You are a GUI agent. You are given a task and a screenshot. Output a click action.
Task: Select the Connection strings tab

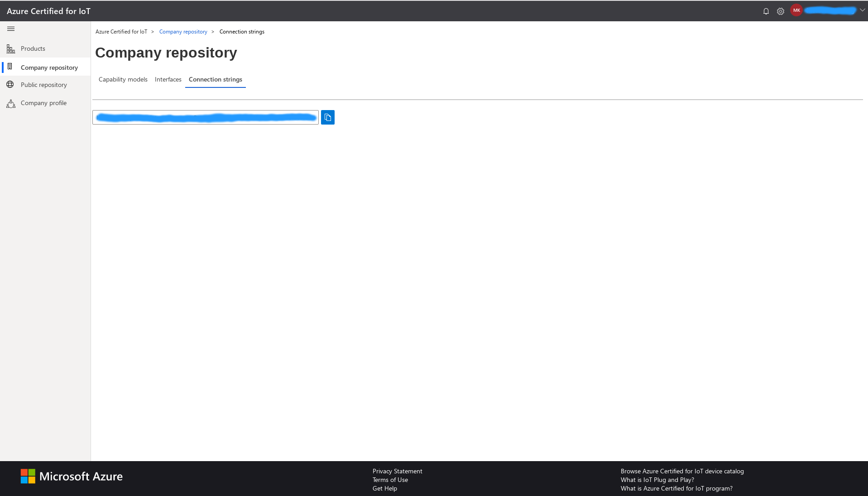pos(216,79)
